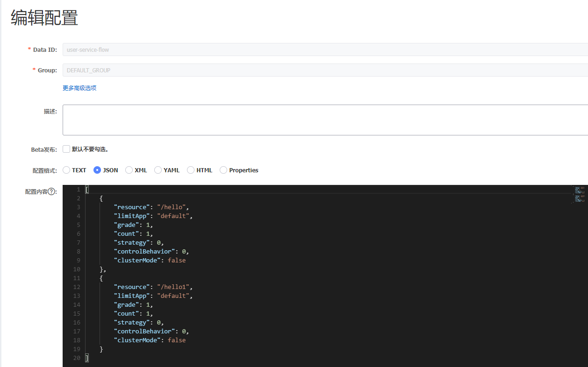
Task: Click the "strategy" key on line 7
Action: coord(132,242)
